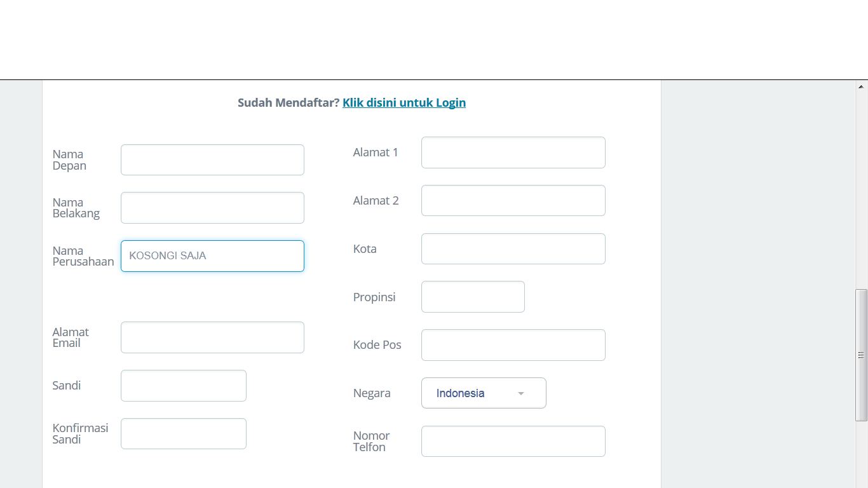Open the Negara country dropdown
Image resolution: width=868 pixels, height=488 pixels.
(475, 393)
